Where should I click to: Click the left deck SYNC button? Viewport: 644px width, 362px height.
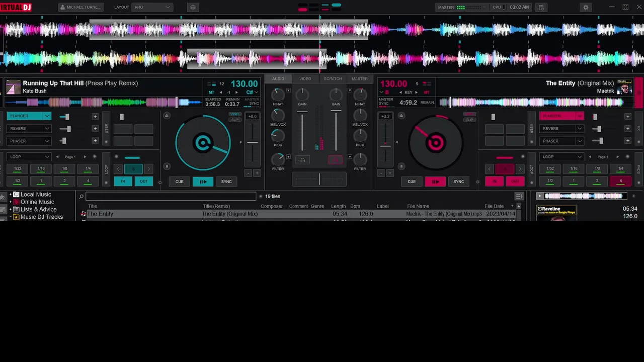coord(226,182)
